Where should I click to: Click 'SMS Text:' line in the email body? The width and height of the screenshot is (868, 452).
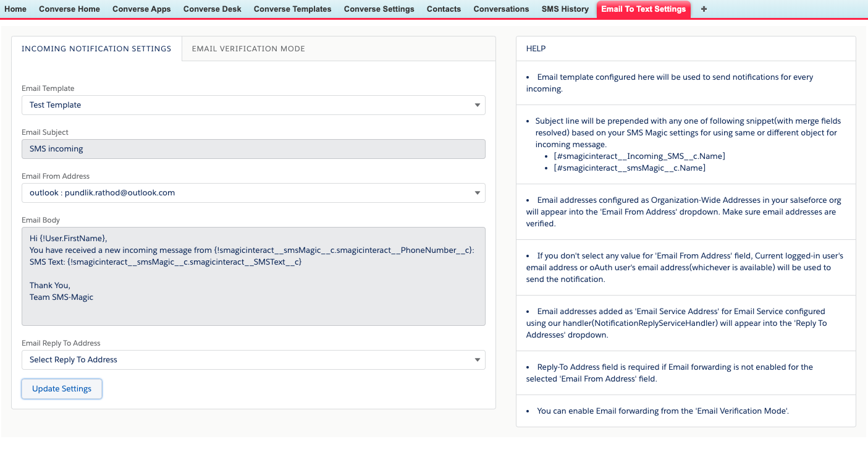(166, 262)
